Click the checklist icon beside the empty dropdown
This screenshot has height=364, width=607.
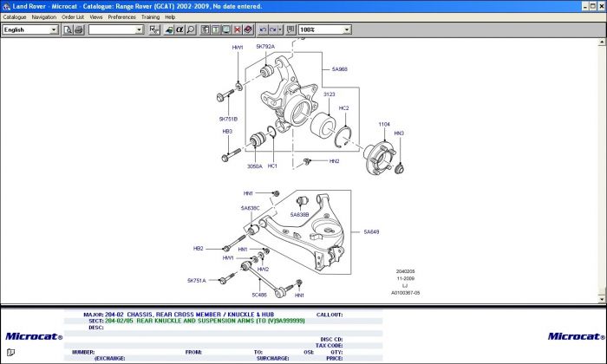pyautogui.click(x=154, y=29)
